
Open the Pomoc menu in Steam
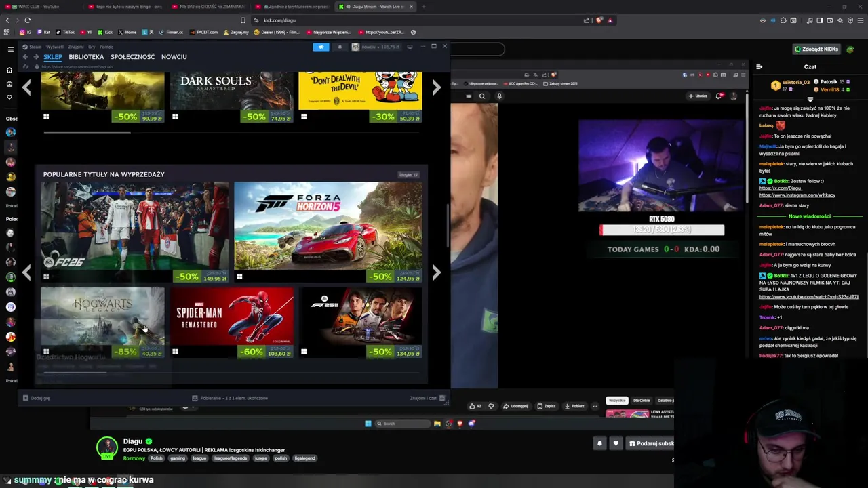pyautogui.click(x=106, y=47)
